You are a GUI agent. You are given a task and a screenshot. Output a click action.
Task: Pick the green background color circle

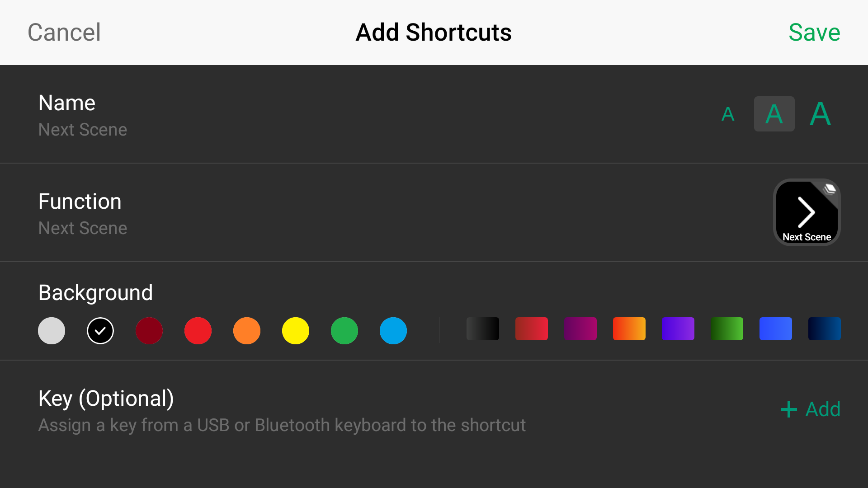click(x=344, y=331)
